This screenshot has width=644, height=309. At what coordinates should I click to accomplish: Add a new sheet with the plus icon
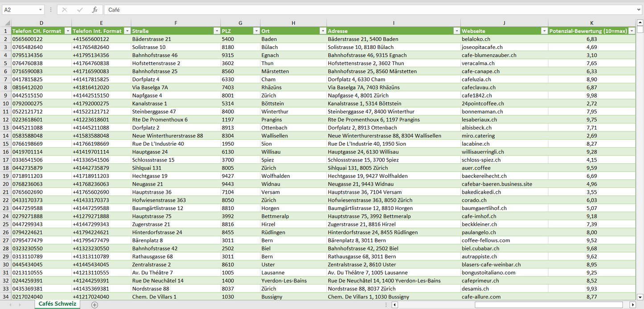[x=94, y=305]
